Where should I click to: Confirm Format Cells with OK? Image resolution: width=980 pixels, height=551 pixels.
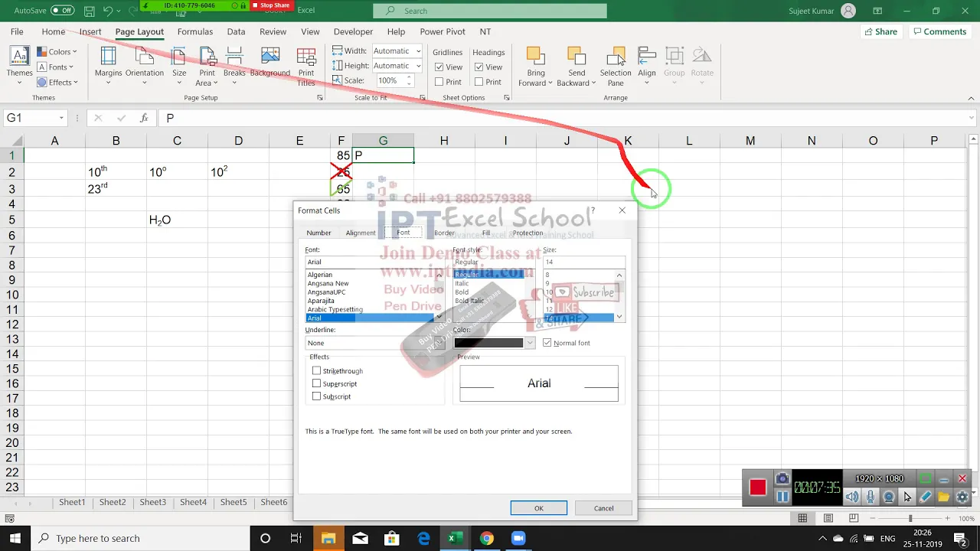click(539, 508)
